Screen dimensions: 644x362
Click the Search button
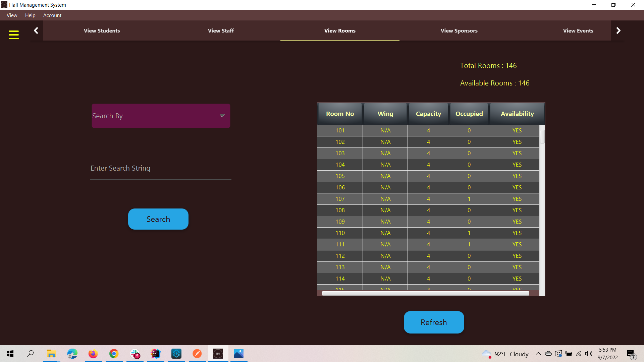tap(158, 219)
